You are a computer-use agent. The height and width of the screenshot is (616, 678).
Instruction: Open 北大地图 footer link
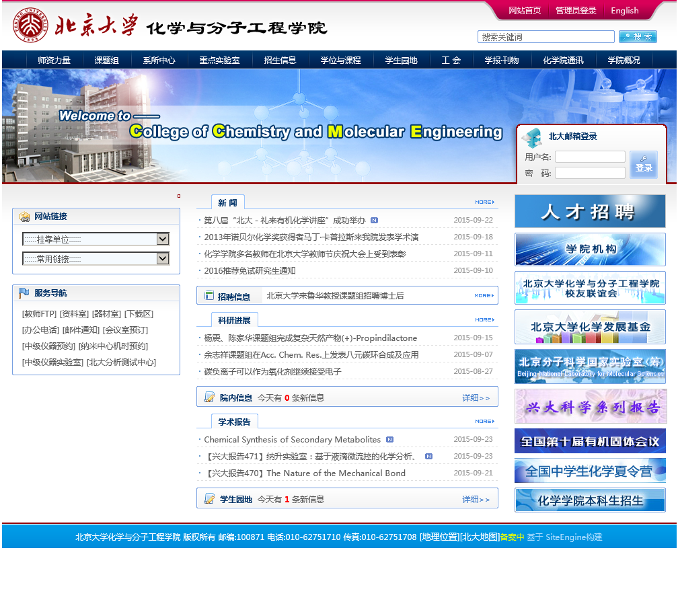479,537
